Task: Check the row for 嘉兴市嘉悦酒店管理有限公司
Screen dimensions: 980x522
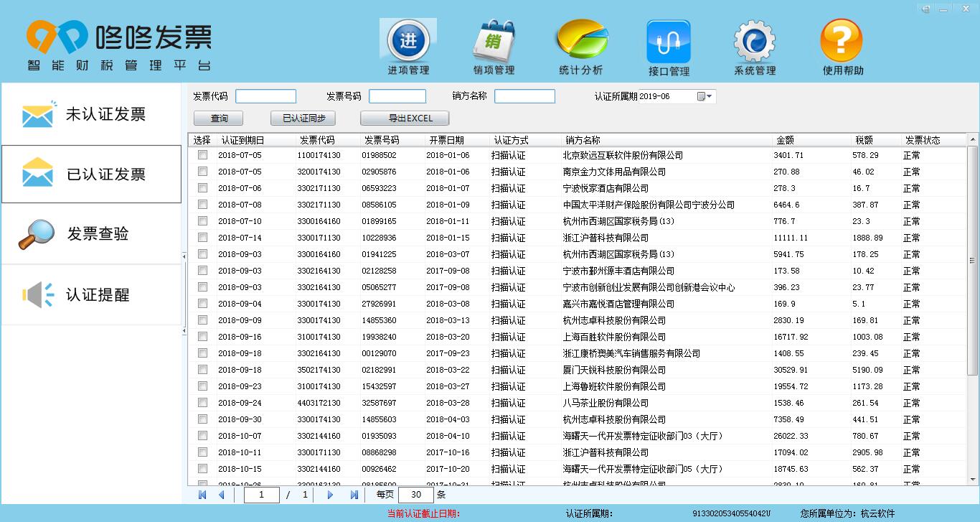Action: pyautogui.click(x=203, y=303)
